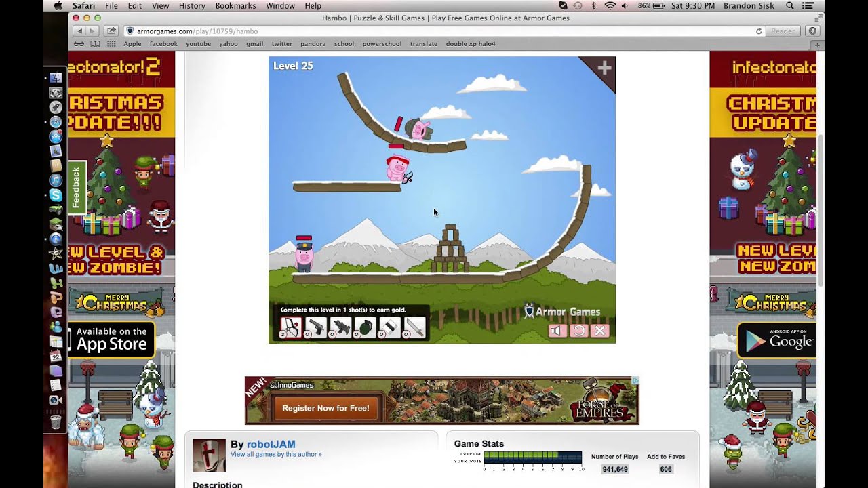
Task: Open the facebook bookmark
Action: pos(163,43)
